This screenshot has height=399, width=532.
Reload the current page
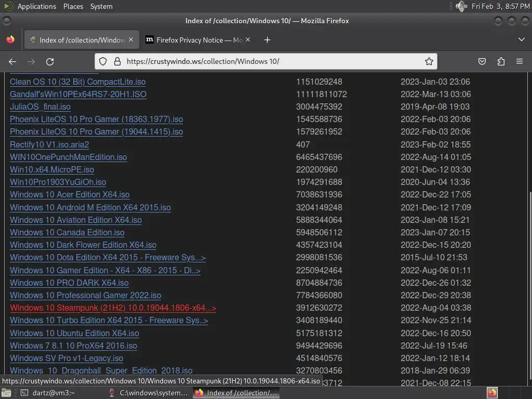coord(50,62)
